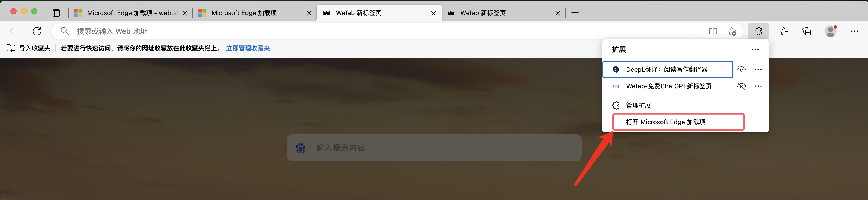Open the vertical tabs actions icon
This screenshot has width=868, height=200.
pos(56,13)
